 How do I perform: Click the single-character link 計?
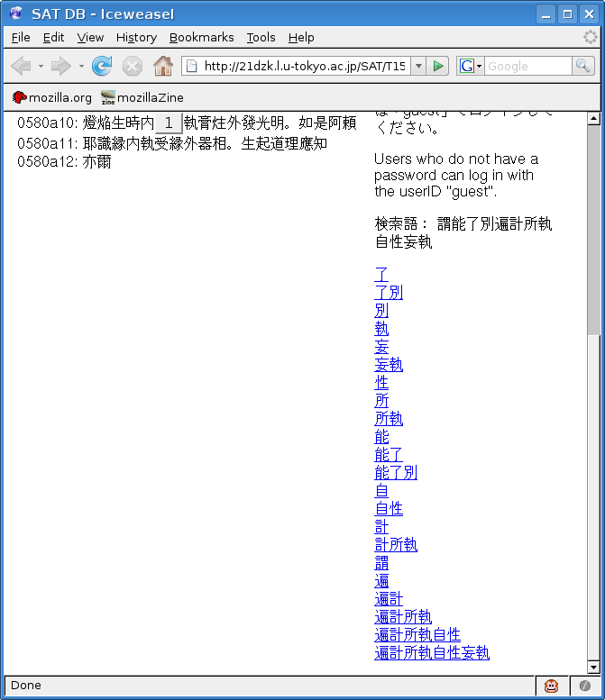(381, 527)
